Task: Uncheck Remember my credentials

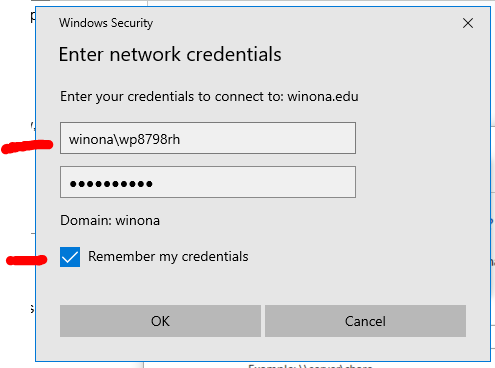Action: [x=70, y=257]
